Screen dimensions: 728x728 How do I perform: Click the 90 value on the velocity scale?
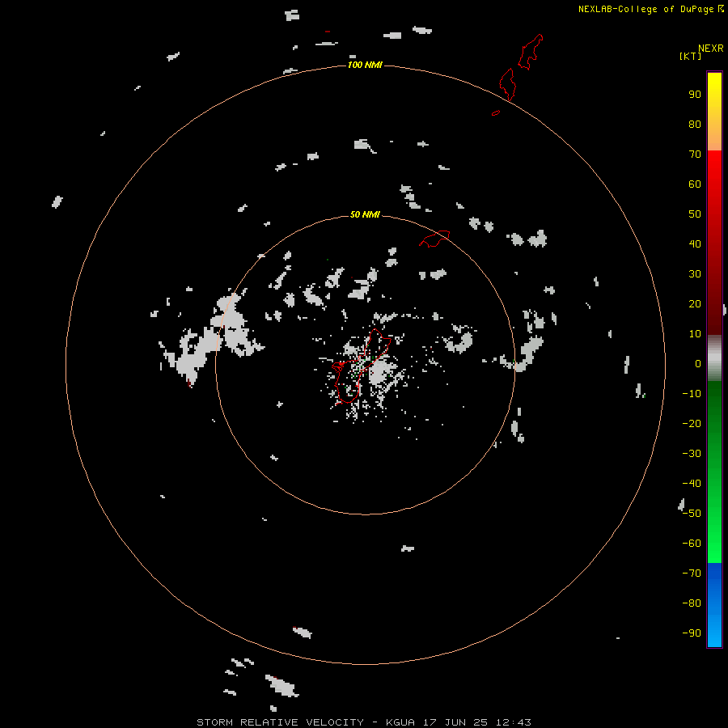(x=695, y=95)
